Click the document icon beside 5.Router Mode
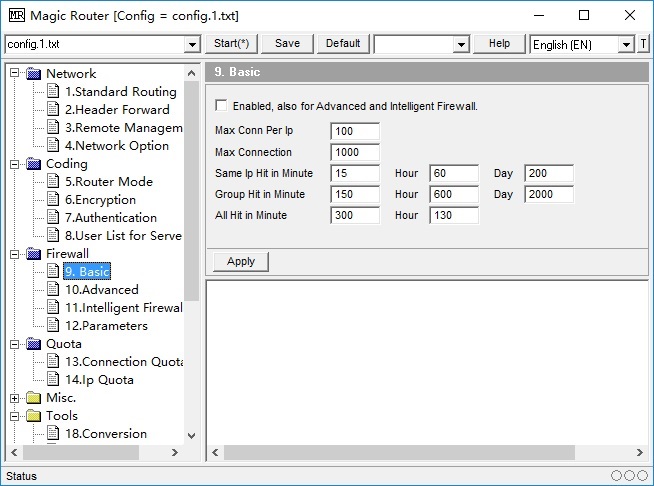654x486 pixels. [x=53, y=181]
